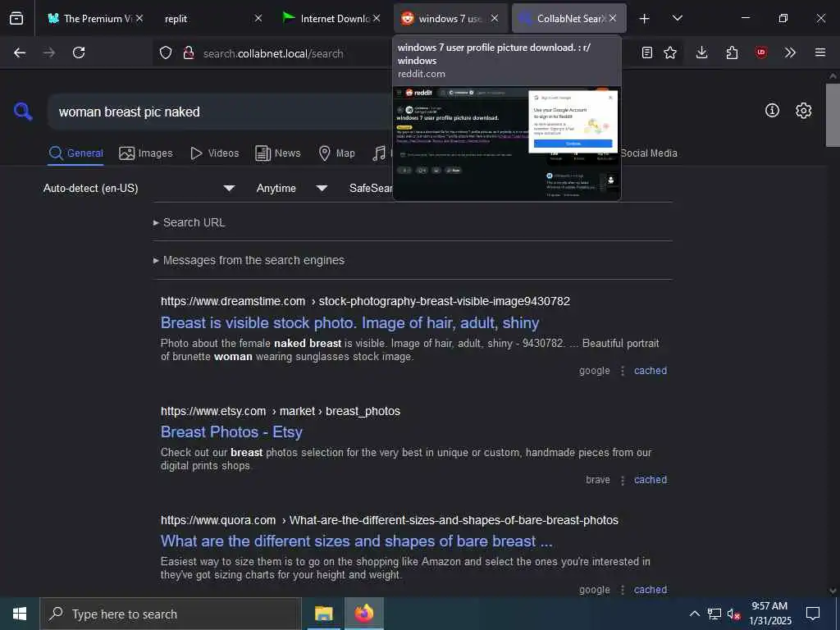Submit search with magnifier icon
This screenshot has height=630, width=840.
click(x=23, y=112)
